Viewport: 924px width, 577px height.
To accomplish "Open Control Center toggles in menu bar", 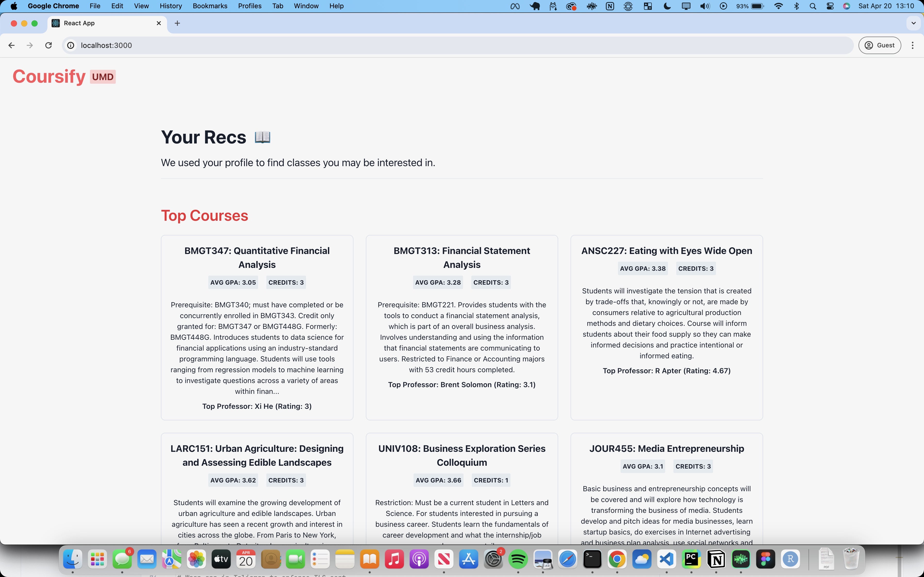I will pos(830,6).
